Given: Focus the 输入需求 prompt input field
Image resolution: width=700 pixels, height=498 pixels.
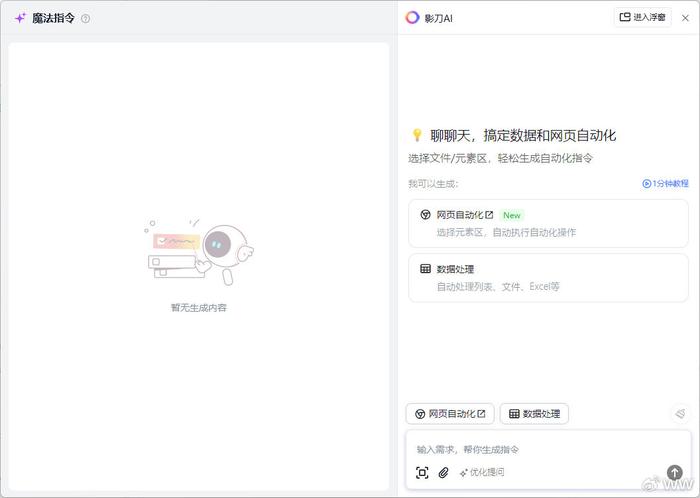Looking at the screenshot, I should (x=548, y=449).
